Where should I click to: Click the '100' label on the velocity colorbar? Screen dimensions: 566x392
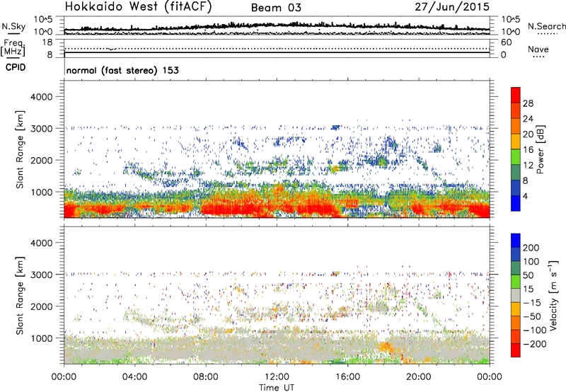(x=531, y=262)
